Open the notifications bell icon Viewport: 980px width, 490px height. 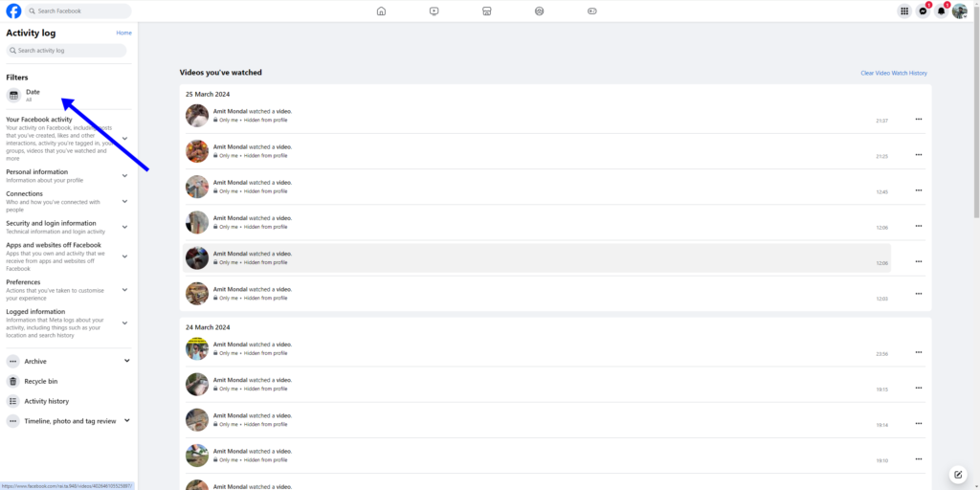pos(941,11)
